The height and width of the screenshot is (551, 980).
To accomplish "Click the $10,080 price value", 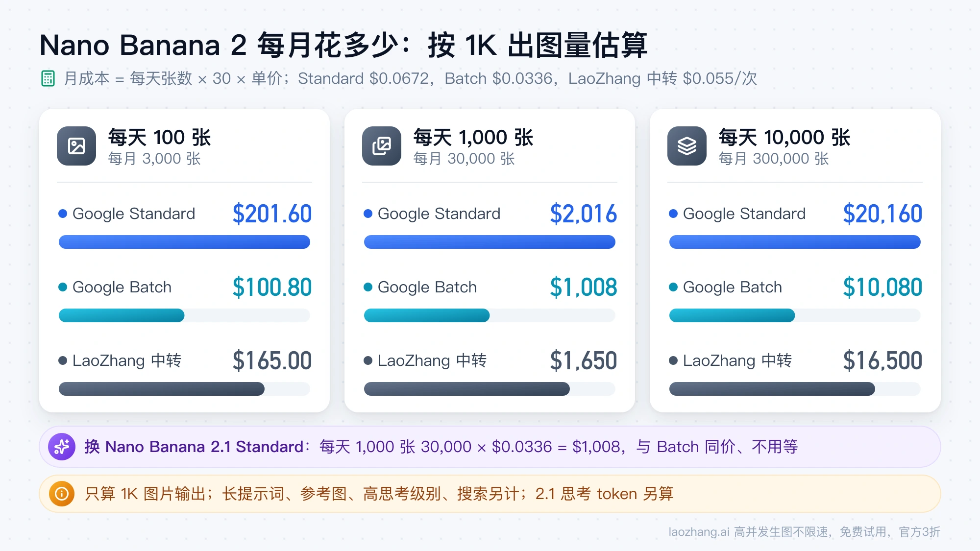I will coord(882,287).
